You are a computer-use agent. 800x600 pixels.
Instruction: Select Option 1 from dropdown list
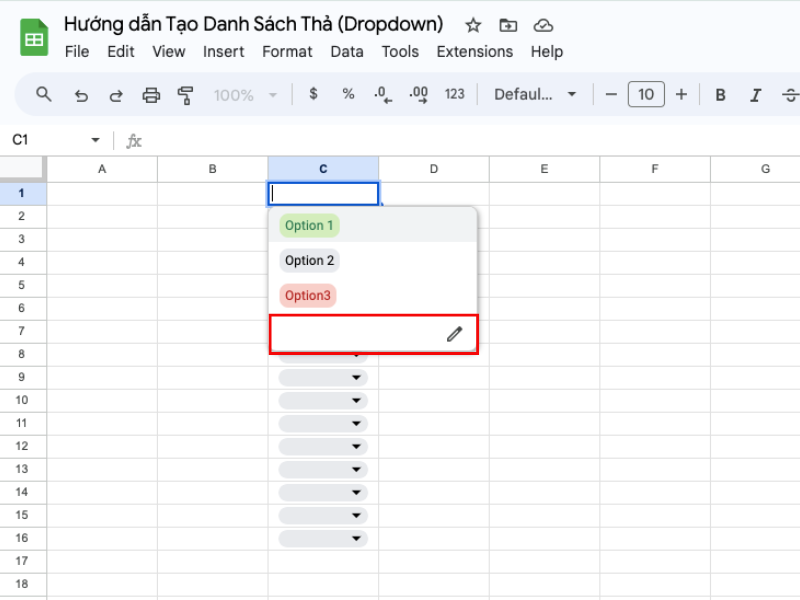click(x=309, y=226)
